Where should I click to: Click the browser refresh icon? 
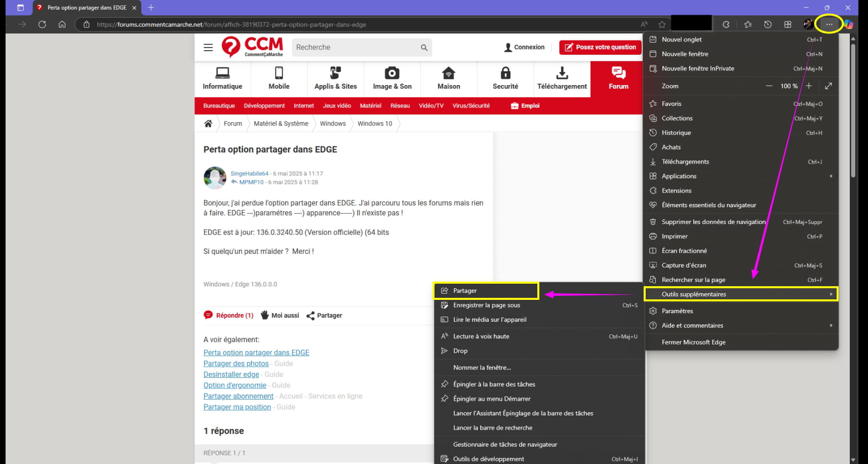tap(42, 24)
